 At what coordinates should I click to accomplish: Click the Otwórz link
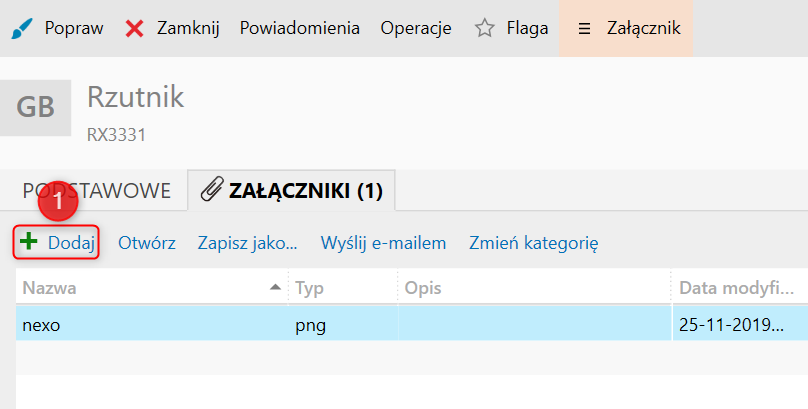(x=147, y=242)
